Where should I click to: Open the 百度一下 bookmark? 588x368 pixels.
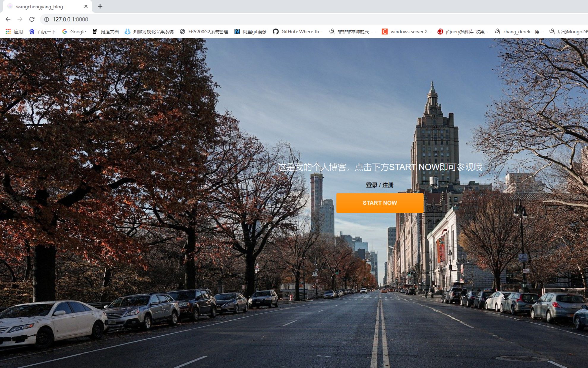click(x=42, y=32)
